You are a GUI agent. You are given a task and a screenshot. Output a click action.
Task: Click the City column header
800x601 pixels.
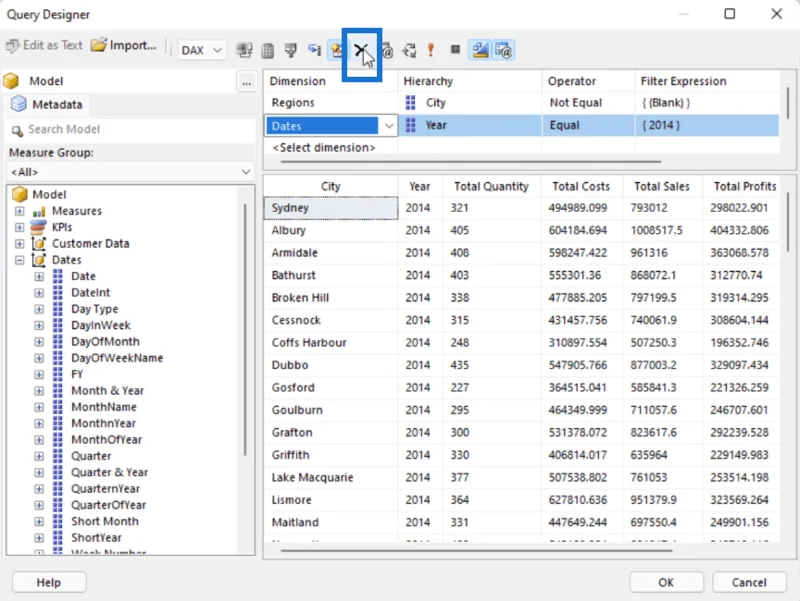click(x=331, y=187)
